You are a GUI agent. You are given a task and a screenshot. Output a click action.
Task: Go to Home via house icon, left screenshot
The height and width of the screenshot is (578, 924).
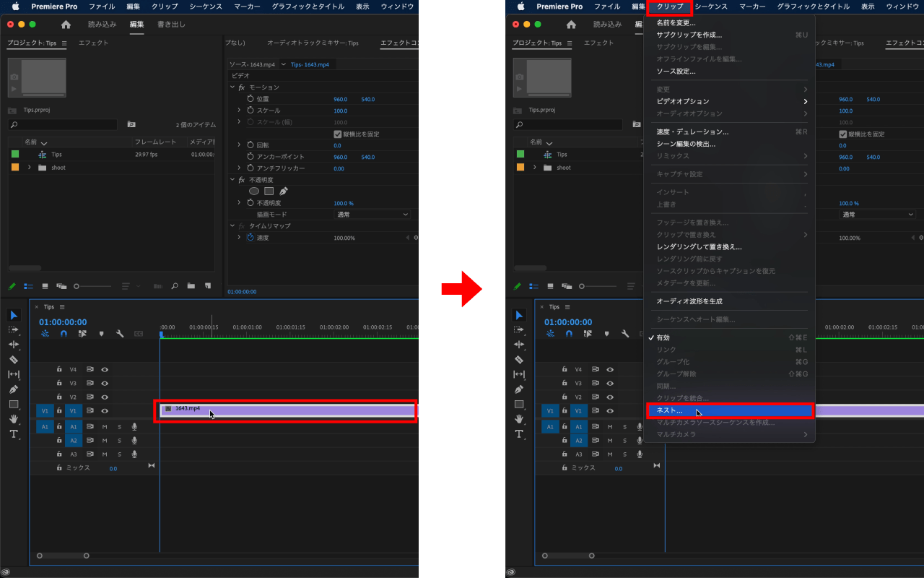coord(66,25)
